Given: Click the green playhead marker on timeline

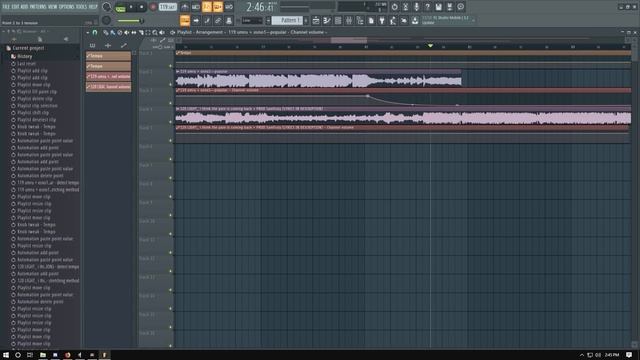Looking at the screenshot, I should (430, 46).
